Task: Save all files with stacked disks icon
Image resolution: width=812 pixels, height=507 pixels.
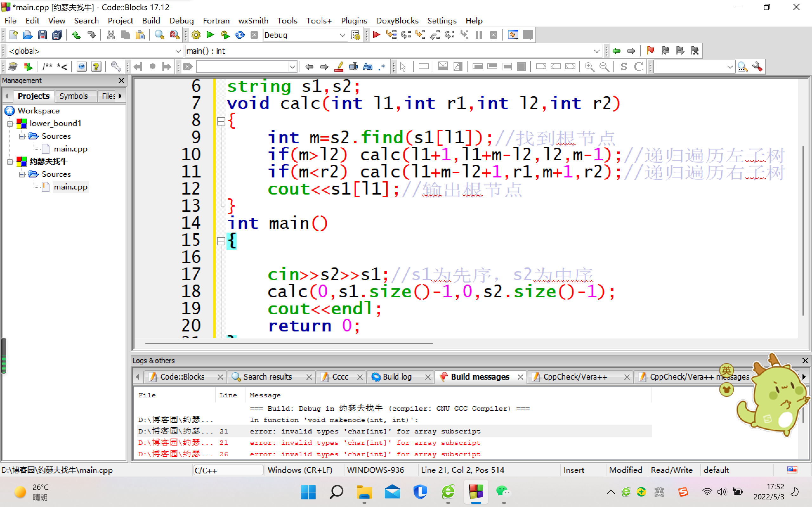Action: click(57, 35)
